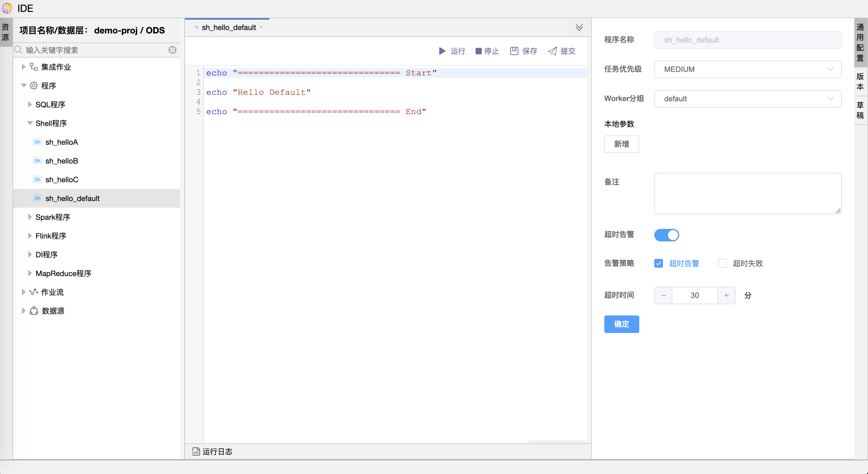The height and width of the screenshot is (474, 868).
Task: Increase timeout with the plus stepper
Action: [726, 295]
